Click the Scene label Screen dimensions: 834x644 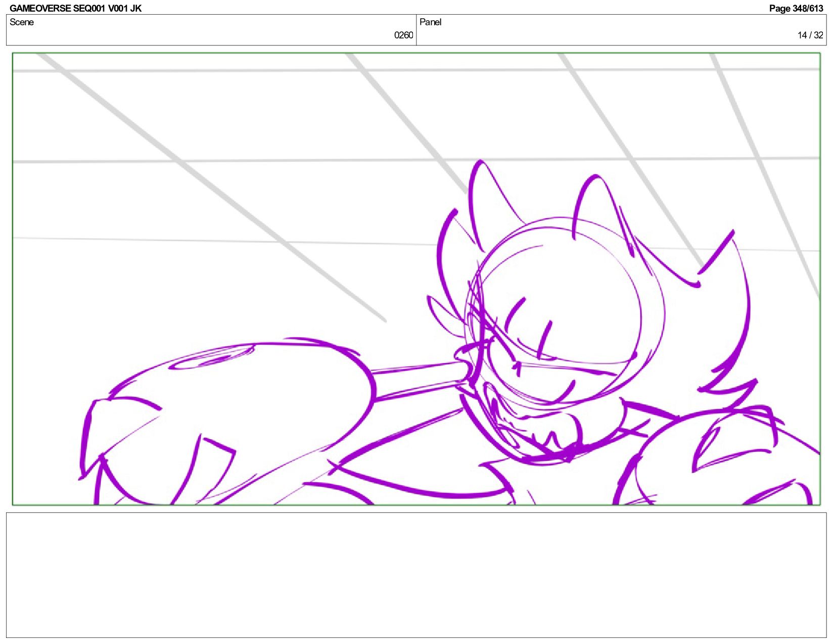(x=22, y=22)
